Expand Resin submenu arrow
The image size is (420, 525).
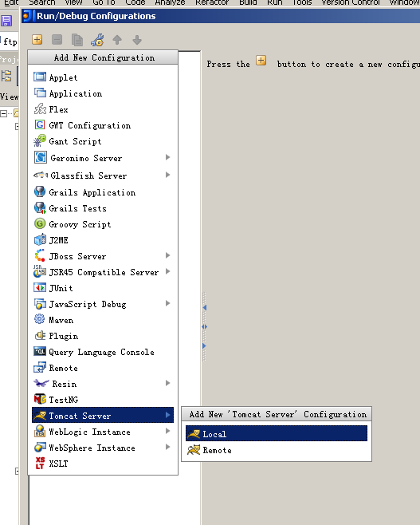(168, 383)
